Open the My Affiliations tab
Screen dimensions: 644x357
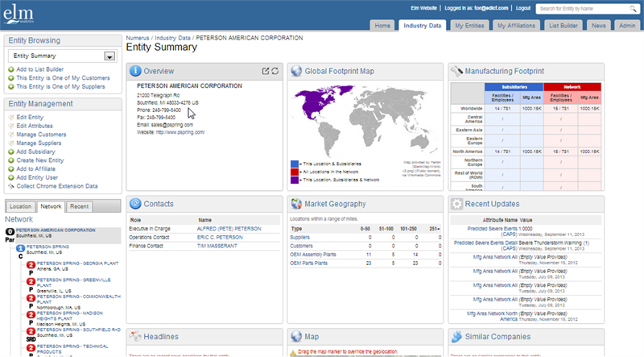click(x=516, y=26)
